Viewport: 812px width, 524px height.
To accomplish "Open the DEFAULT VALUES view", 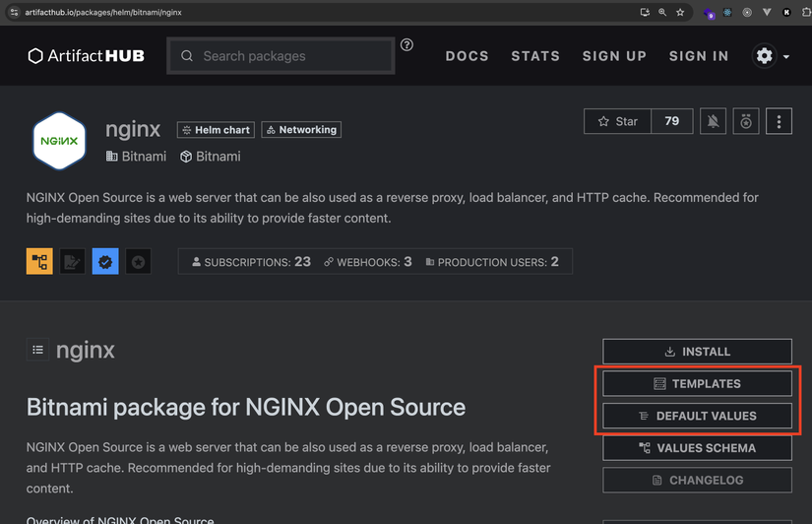I will point(697,416).
